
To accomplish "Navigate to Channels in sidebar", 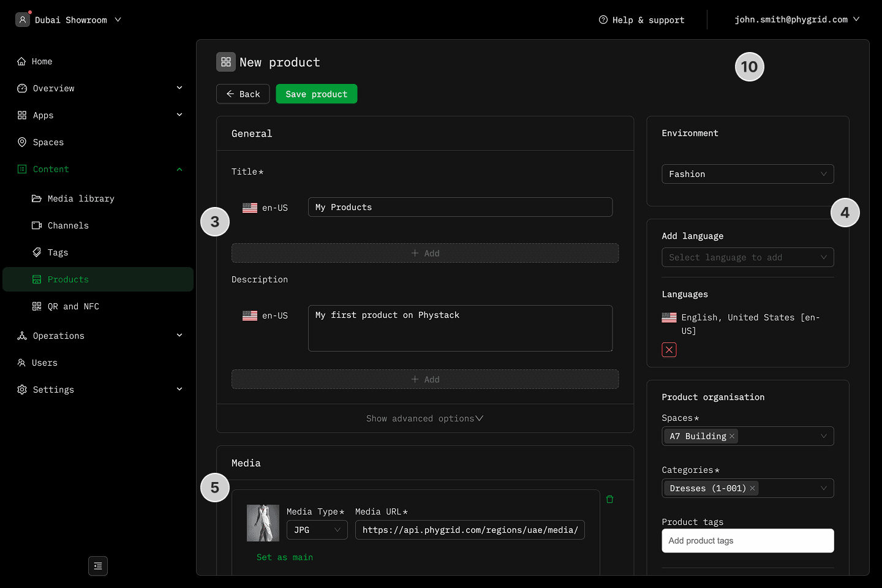I will pyautogui.click(x=67, y=225).
